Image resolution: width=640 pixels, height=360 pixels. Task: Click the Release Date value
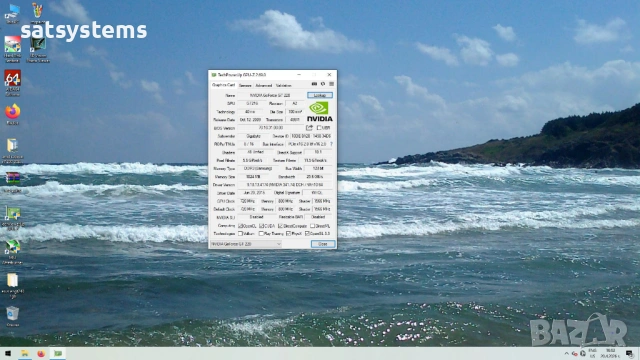pos(251,120)
